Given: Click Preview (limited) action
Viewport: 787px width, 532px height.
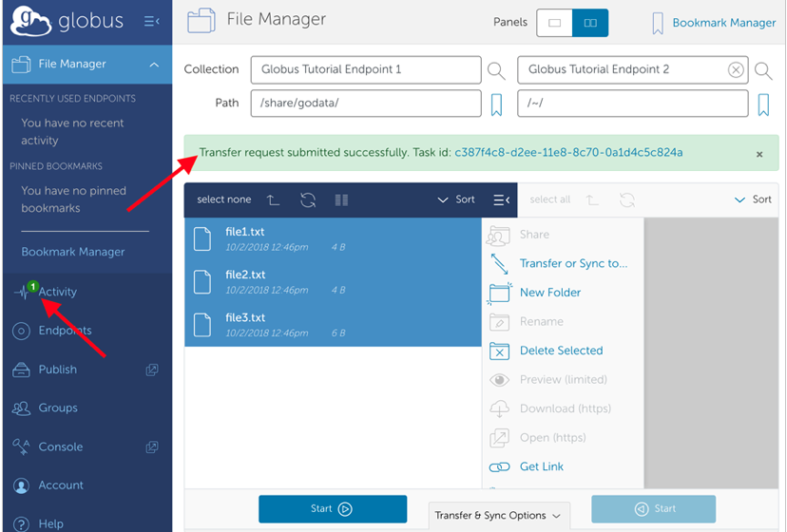Looking at the screenshot, I should point(563,379).
